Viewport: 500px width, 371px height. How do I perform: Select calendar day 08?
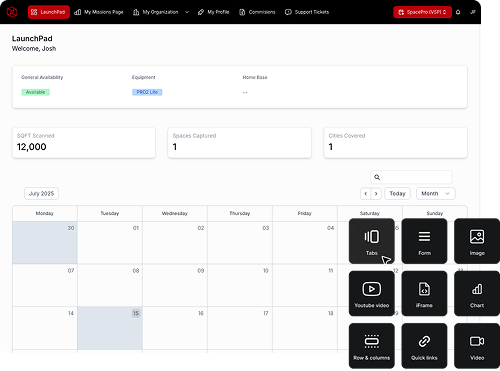click(110, 285)
